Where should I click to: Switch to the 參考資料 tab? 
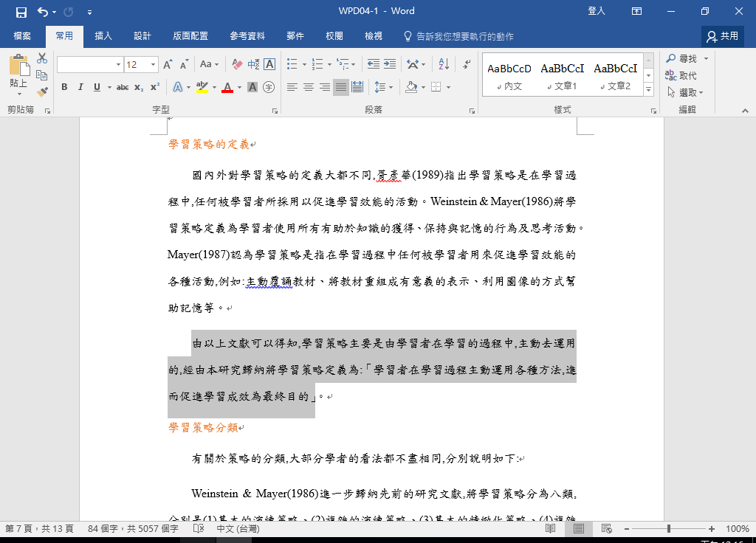pyautogui.click(x=247, y=36)
